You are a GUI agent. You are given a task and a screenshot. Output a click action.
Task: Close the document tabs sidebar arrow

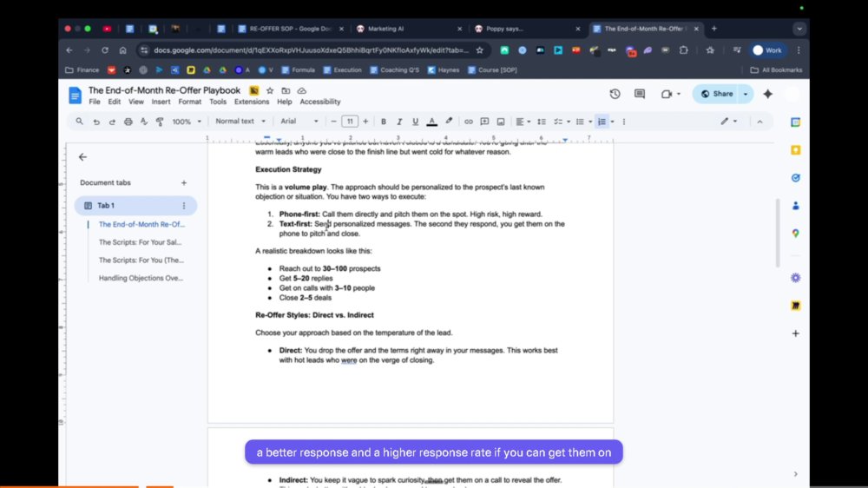point(82,157)
